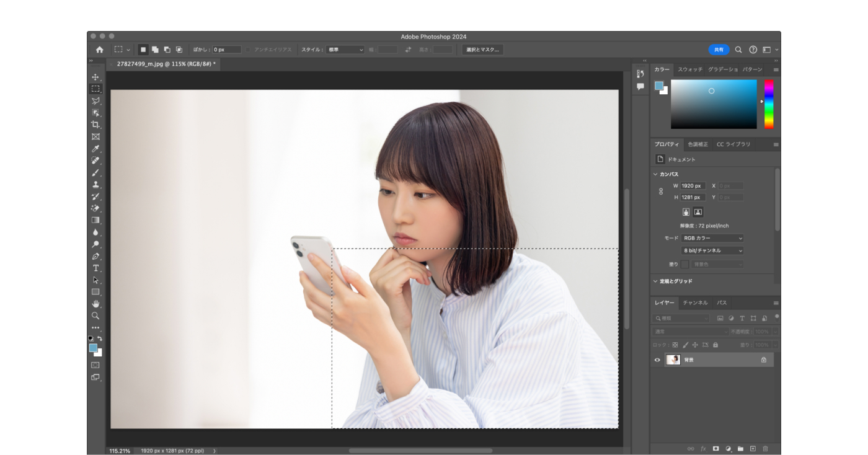868x455 pixels.
Task: Select the Crop tool
Action: coord(95,125)
